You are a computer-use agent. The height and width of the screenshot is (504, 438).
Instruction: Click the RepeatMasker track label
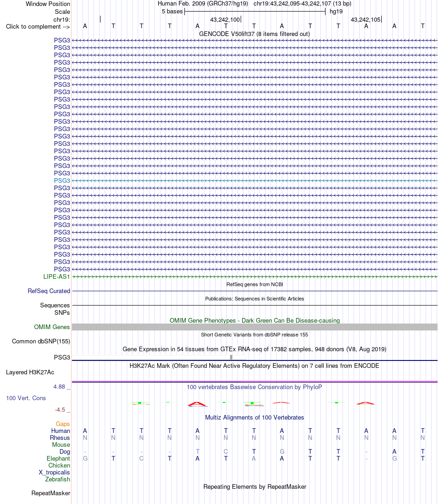pos(51,493)
